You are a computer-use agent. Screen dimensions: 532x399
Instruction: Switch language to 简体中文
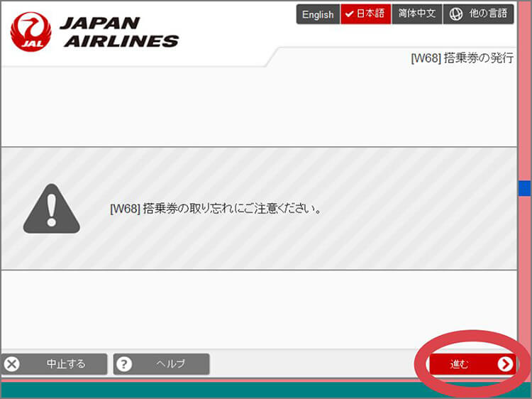coord(416,14)
